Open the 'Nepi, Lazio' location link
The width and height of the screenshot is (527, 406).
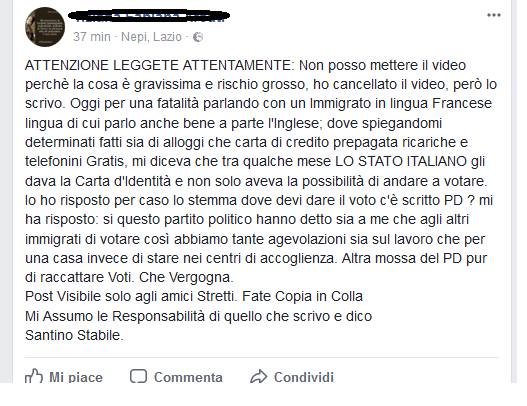(x=151, y=37)
